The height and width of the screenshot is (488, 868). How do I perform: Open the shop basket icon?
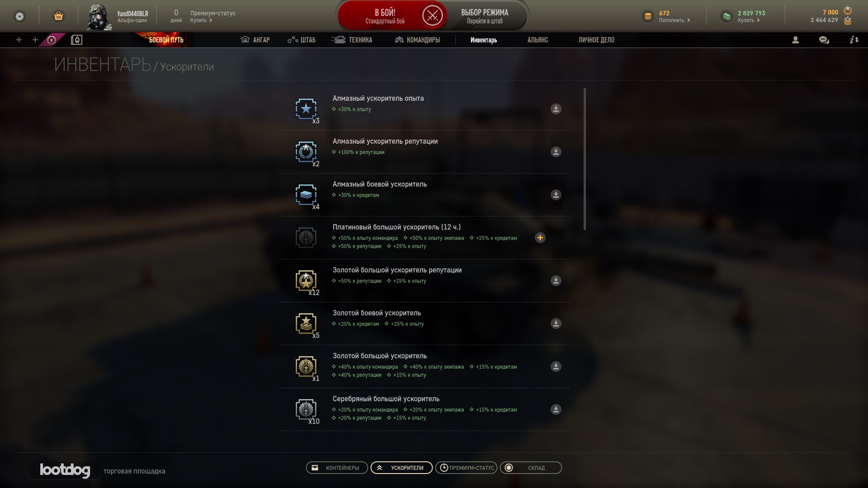[x=58, y=16]
